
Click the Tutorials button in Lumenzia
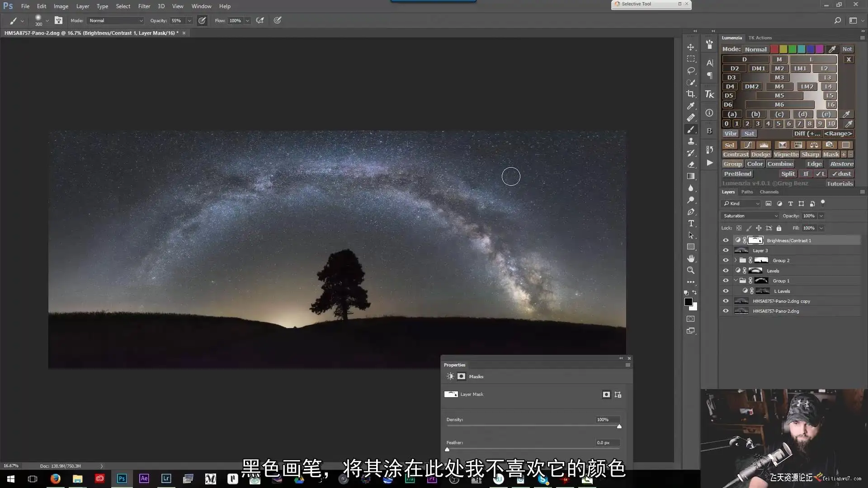[x=840, y=183]
